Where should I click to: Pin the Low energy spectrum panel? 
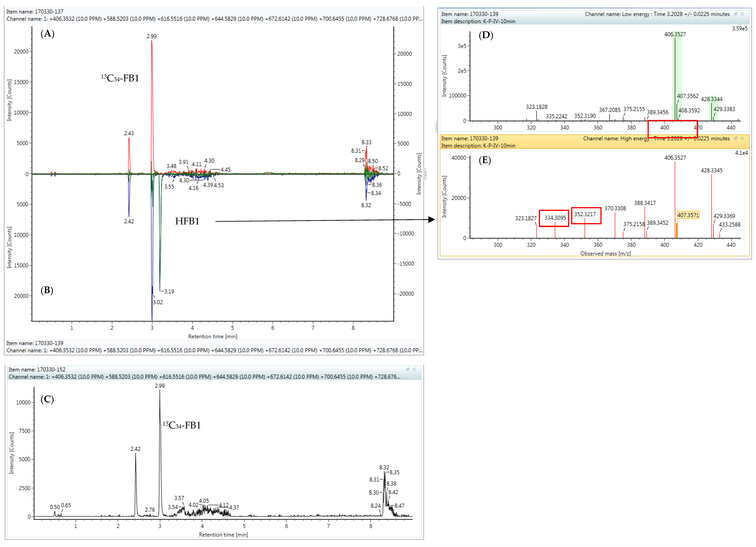pos(736,14)
